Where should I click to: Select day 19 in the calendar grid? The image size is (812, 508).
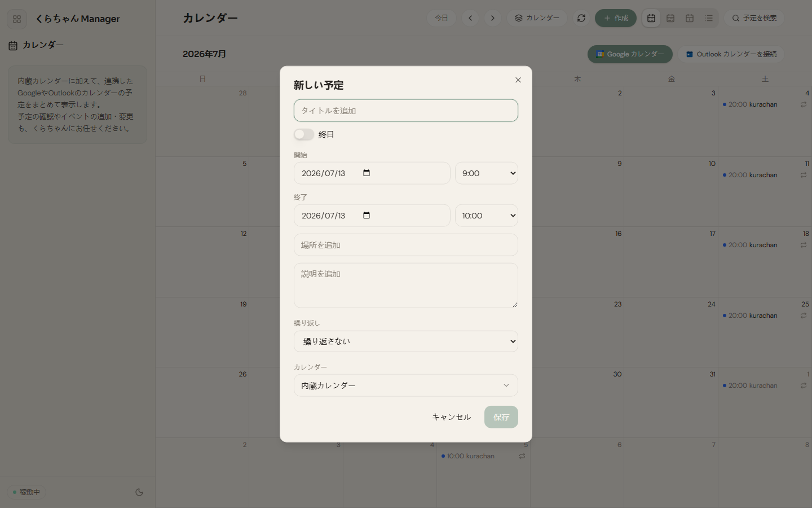[243, 304]
